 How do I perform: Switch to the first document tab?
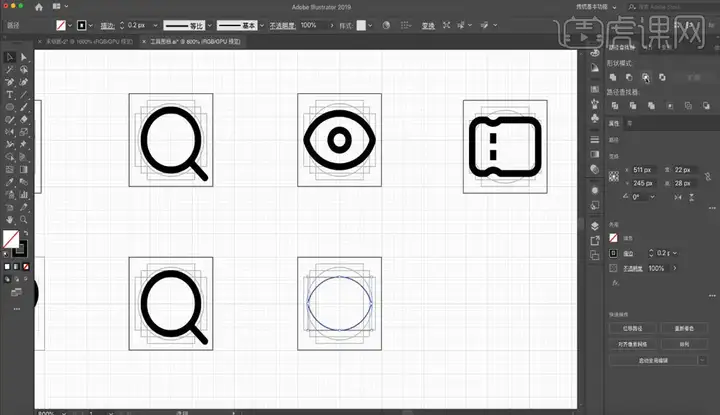(89, 41)
